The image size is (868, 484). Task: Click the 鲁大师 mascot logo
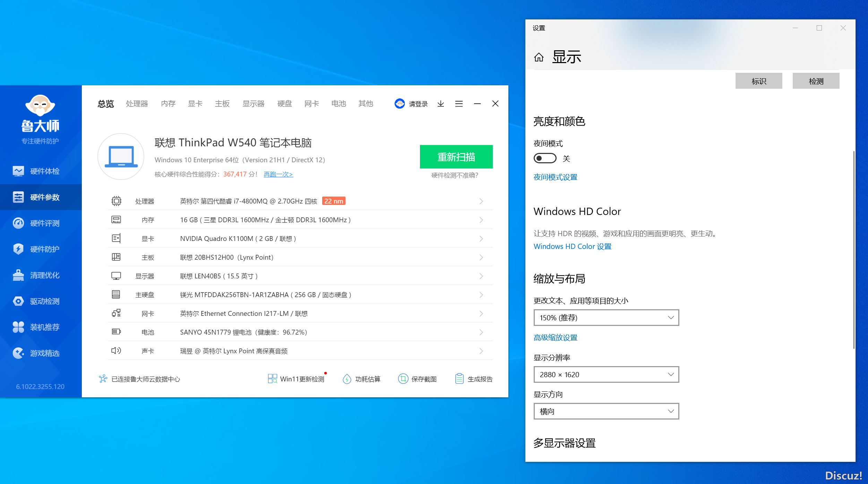click(x=40, y=105)
